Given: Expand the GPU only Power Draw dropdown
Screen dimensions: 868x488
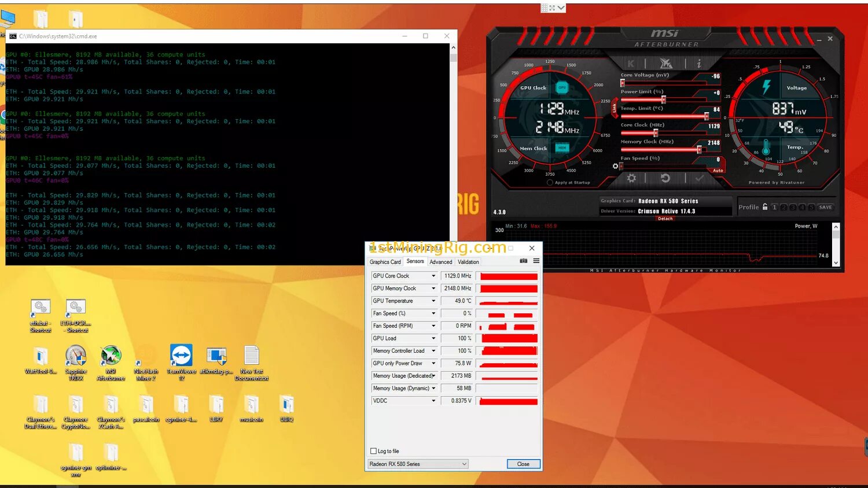Looking at the screenshot, I should point(433,363).
